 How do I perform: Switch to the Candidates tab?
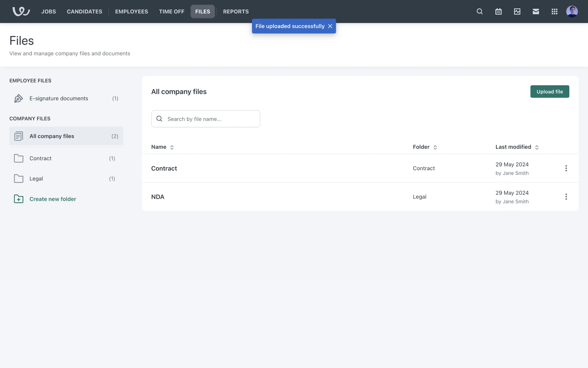(85, 11)
